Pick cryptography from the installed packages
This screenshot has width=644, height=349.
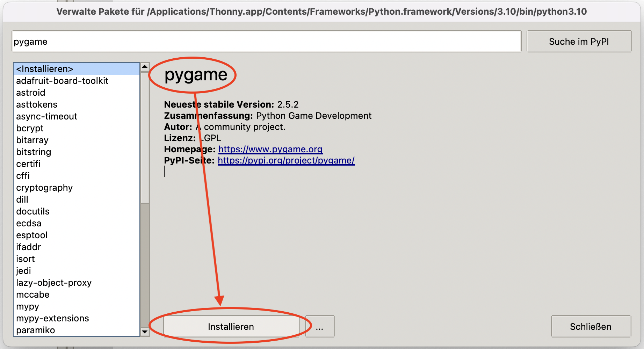click(x=44, y=188)
